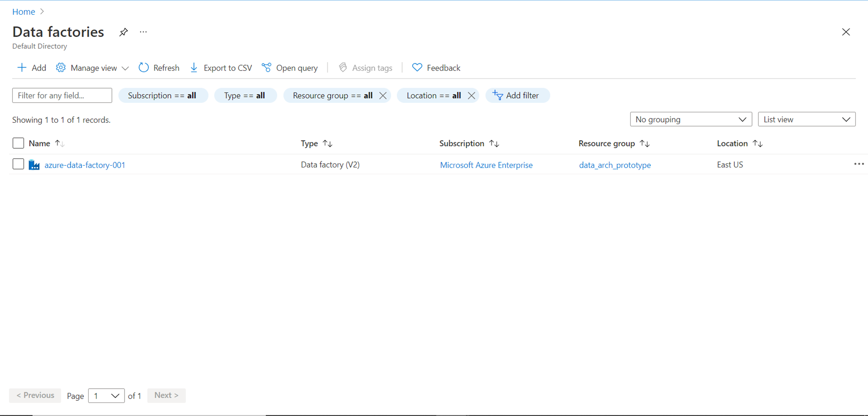Click the Default Directory subtitle
Viewport: 868px width, 416px height.
[x=39, y=46]
